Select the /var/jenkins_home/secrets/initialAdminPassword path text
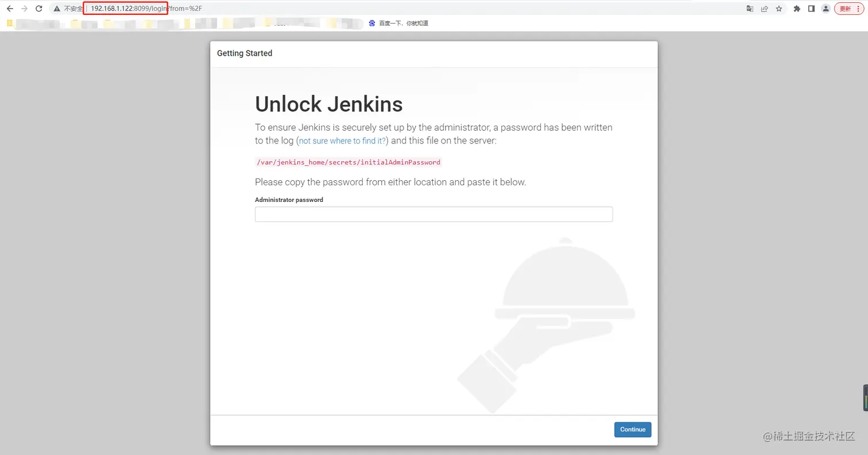 (348, 162)
